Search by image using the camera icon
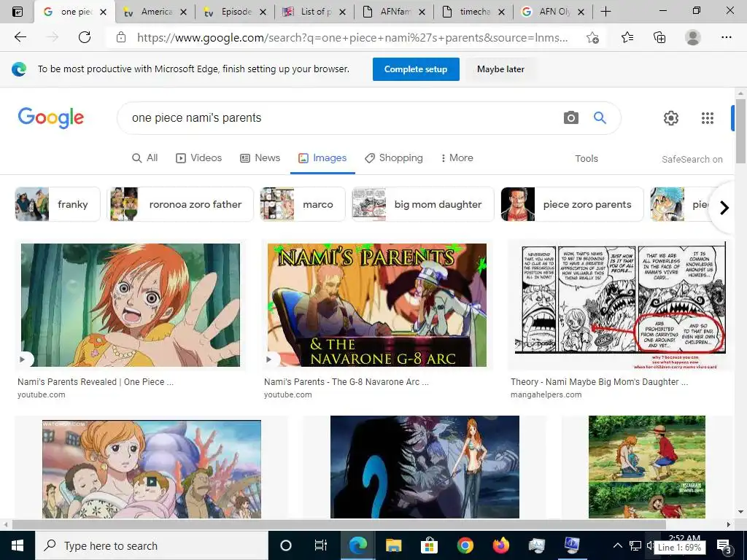Screen dimensions: 747x560 [x=570, y=117]
